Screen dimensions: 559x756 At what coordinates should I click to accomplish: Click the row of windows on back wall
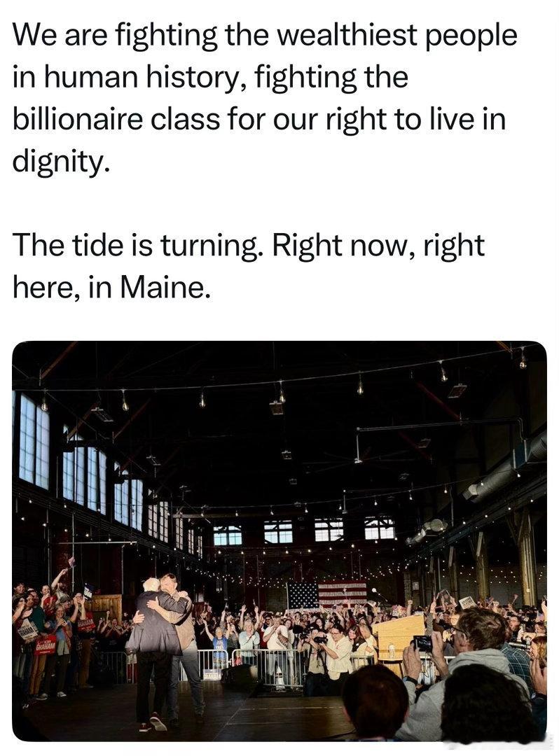[x=304, y=530]
